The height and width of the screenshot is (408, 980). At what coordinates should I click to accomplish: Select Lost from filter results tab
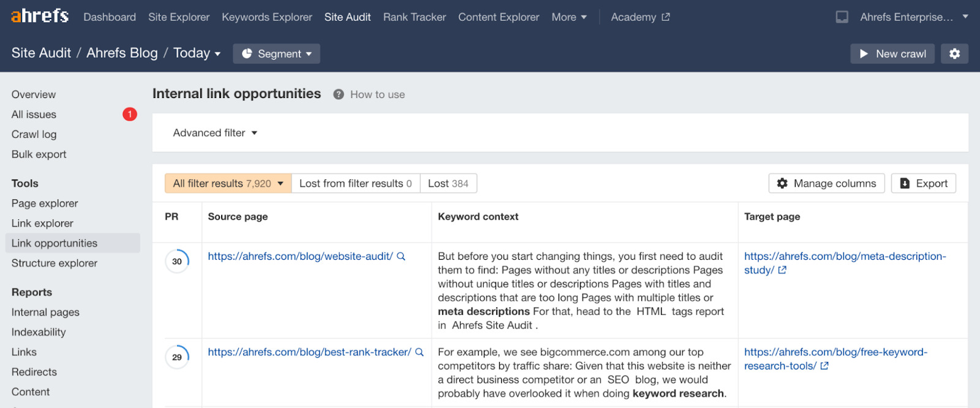click(x=355, y=183)
